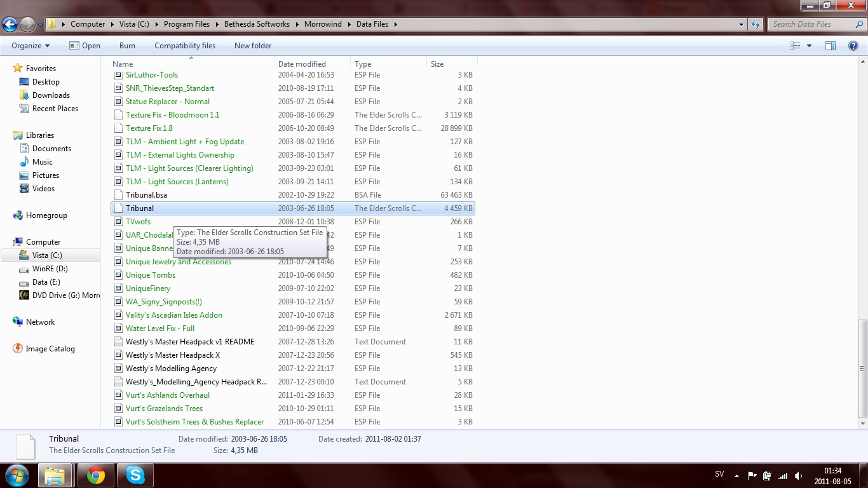Open Chrome from the taskbar

pyautogui.click(x=96, y=475)
